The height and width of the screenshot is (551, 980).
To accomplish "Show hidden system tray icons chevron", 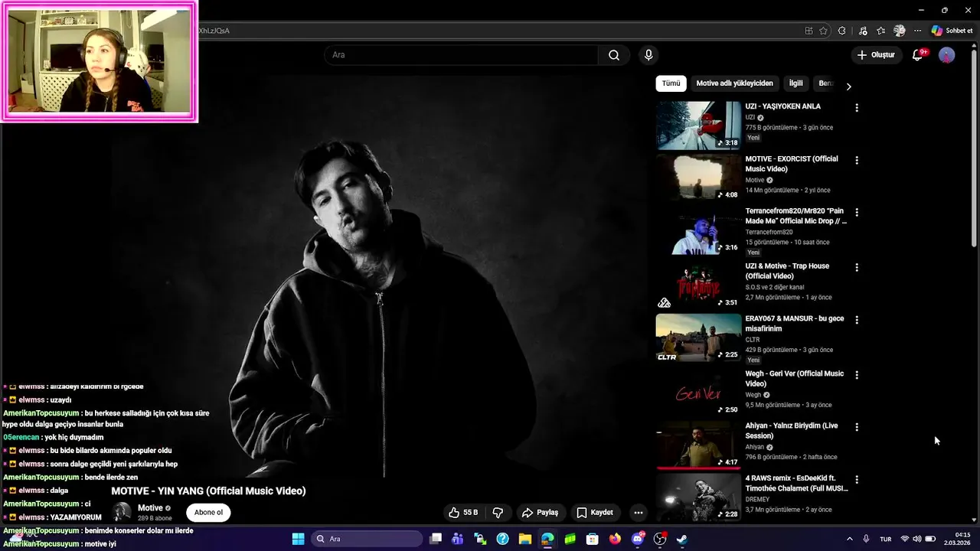I will pos(849,539).
